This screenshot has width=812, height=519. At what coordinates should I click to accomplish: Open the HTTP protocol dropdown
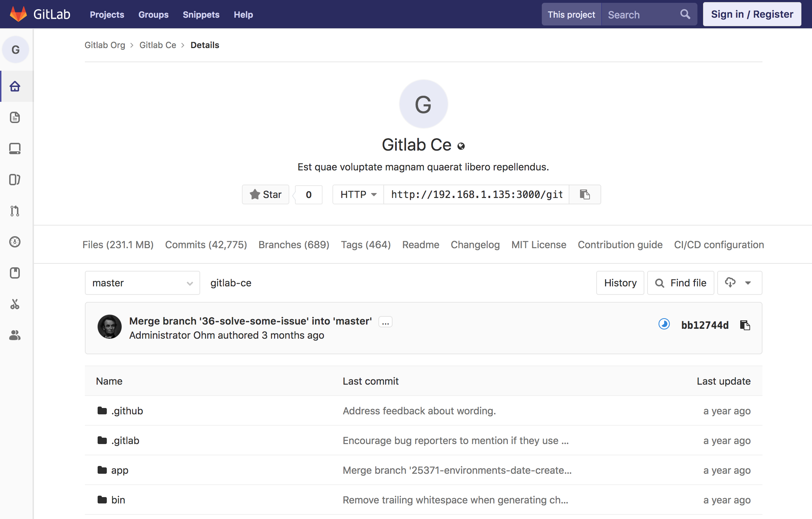358,194
